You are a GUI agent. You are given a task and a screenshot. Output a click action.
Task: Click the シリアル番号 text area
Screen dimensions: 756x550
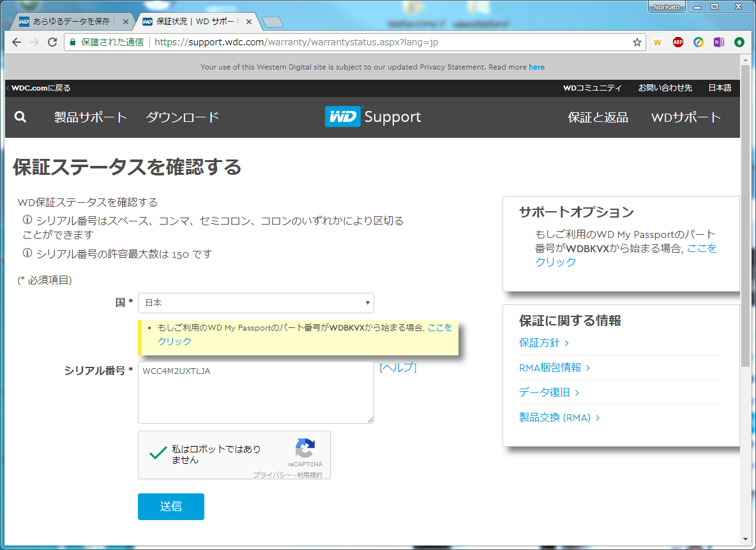click(255, 392)
